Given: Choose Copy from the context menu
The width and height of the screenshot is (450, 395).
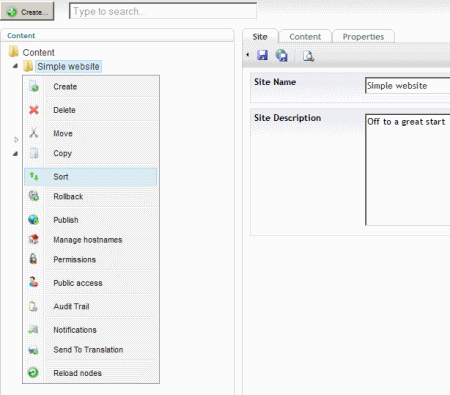Looking at the screenshot, I should tap(91, 153).
